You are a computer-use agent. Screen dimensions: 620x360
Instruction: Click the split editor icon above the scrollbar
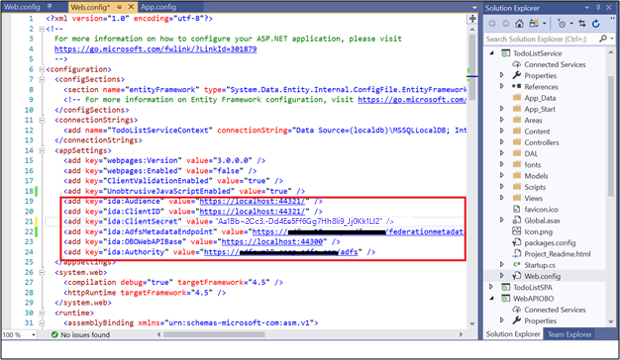click(x=472, y=18)
